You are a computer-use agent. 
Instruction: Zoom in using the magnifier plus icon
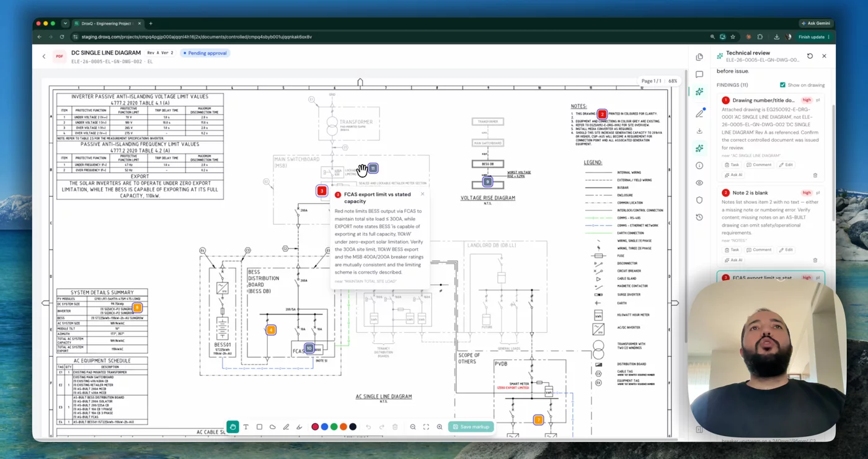point(440,427)
